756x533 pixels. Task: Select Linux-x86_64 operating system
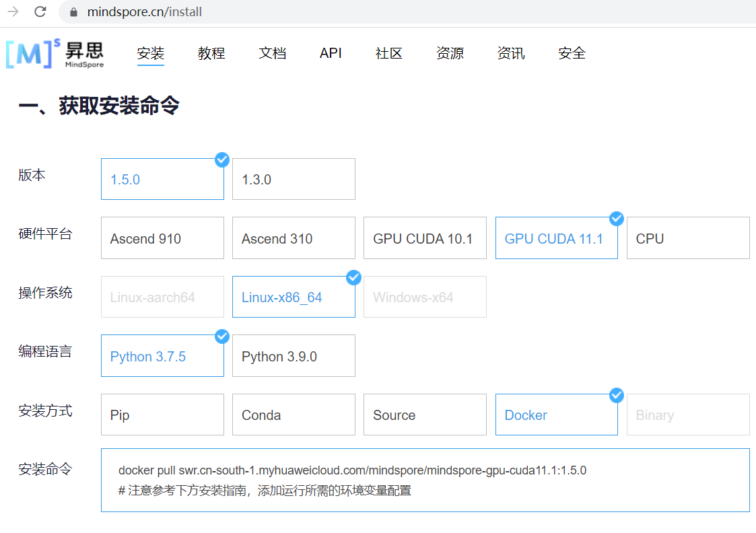coord(294,297)
